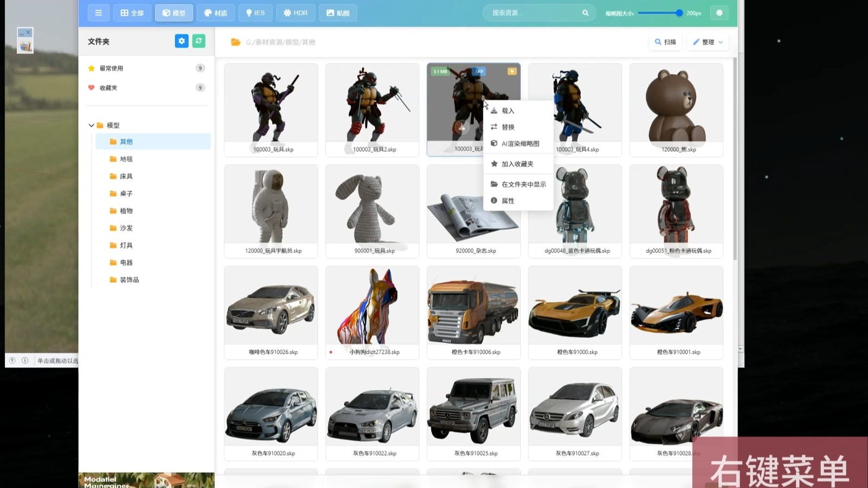Click the asset grid vertical scrollbar

(x=735, y=159)
